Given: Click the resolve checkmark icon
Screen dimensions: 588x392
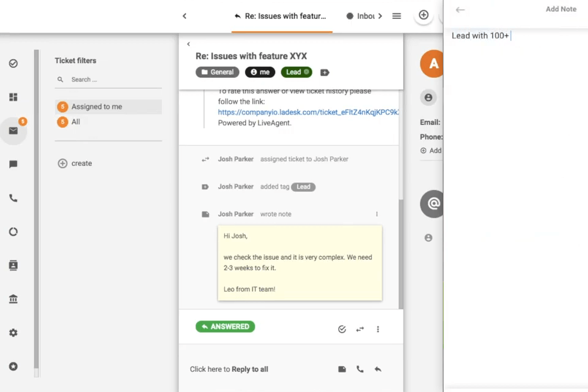Looking at the screenshot, I should 342,330.
